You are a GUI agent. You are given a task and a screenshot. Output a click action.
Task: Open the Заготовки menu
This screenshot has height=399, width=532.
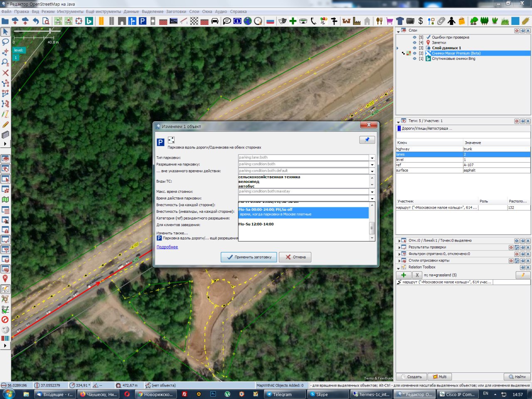coord(176,12)
